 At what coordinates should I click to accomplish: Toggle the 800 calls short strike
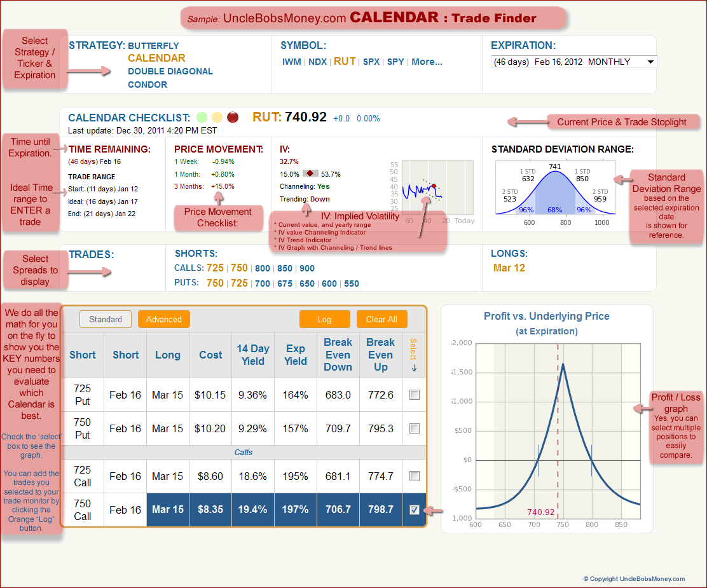pos(263,268)
